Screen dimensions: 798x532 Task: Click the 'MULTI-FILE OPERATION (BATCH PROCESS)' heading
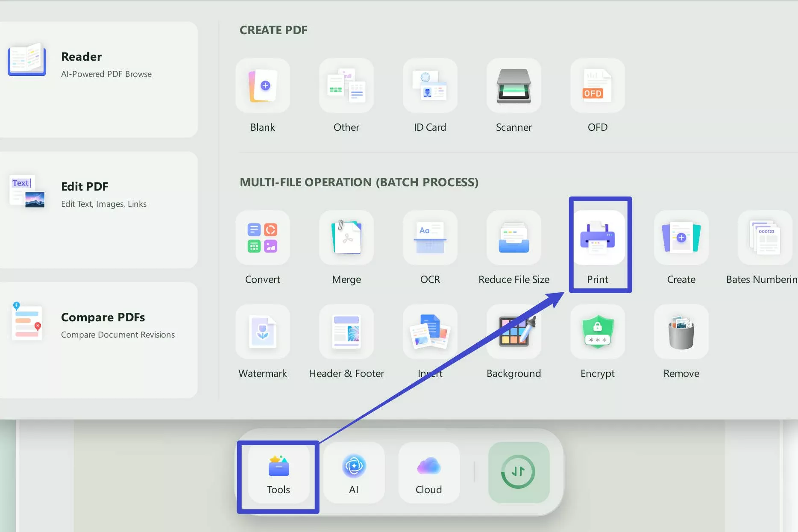(x=359, y=182)
